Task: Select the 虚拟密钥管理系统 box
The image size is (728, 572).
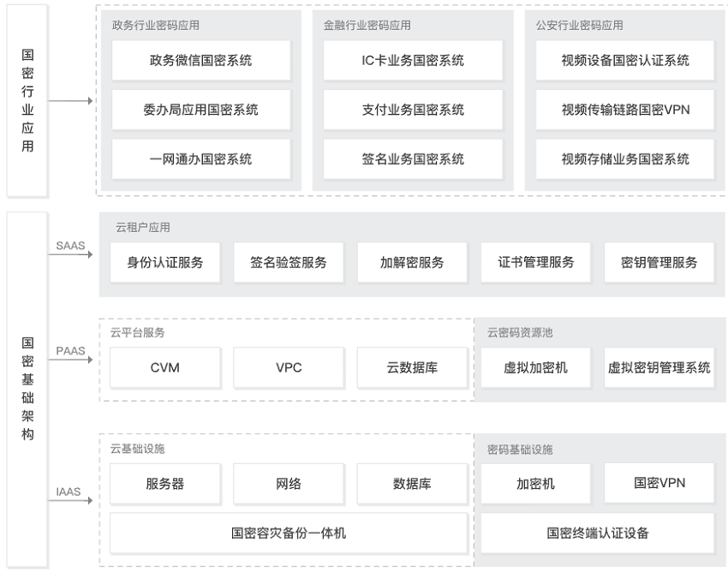Action: coord(659,368)
